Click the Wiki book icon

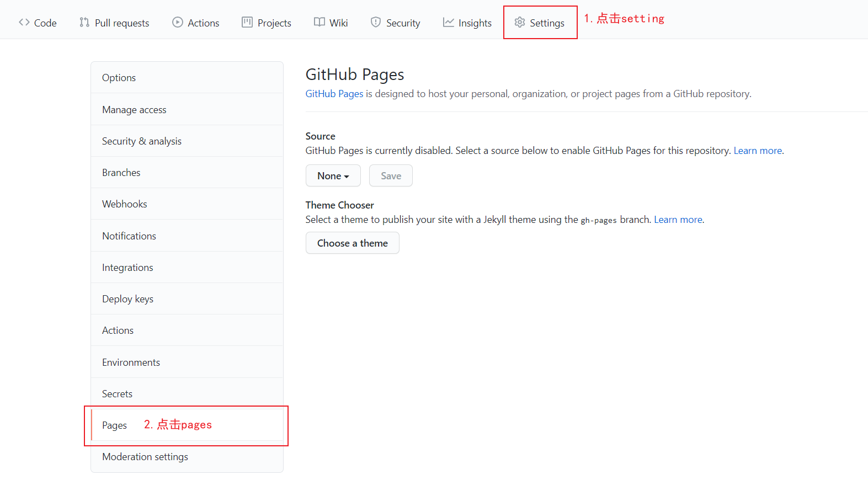319,23
